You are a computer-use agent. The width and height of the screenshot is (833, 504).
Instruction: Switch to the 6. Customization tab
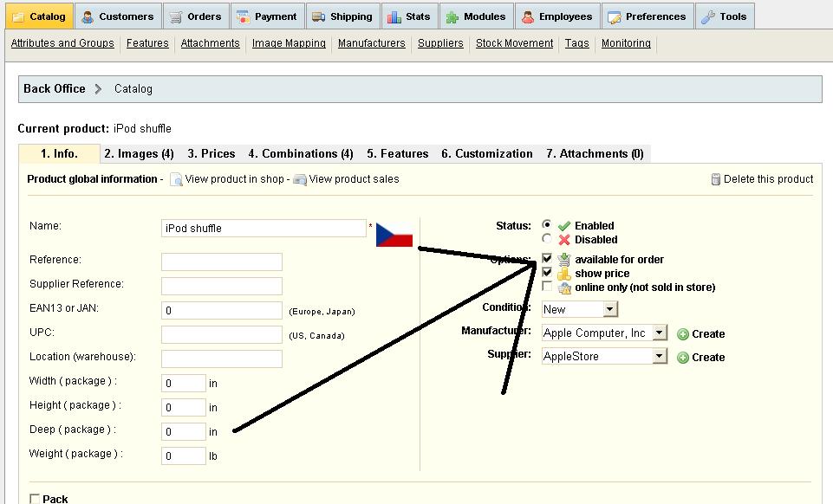point(486,154)
